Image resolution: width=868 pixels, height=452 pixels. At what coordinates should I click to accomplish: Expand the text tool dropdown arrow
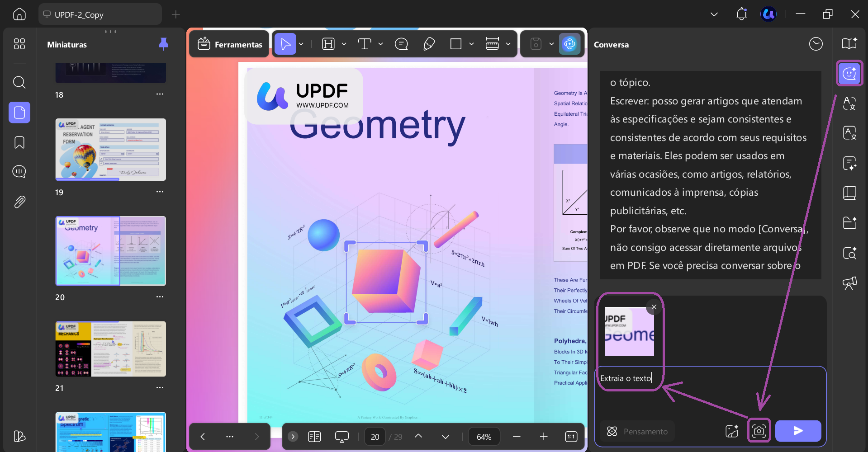pos(380,44)
